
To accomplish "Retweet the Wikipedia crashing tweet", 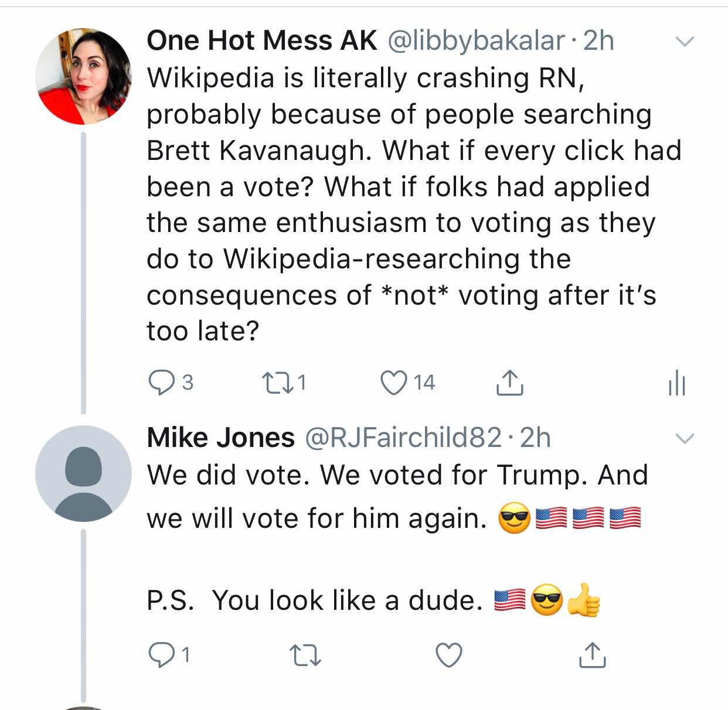I will [274, 383].
